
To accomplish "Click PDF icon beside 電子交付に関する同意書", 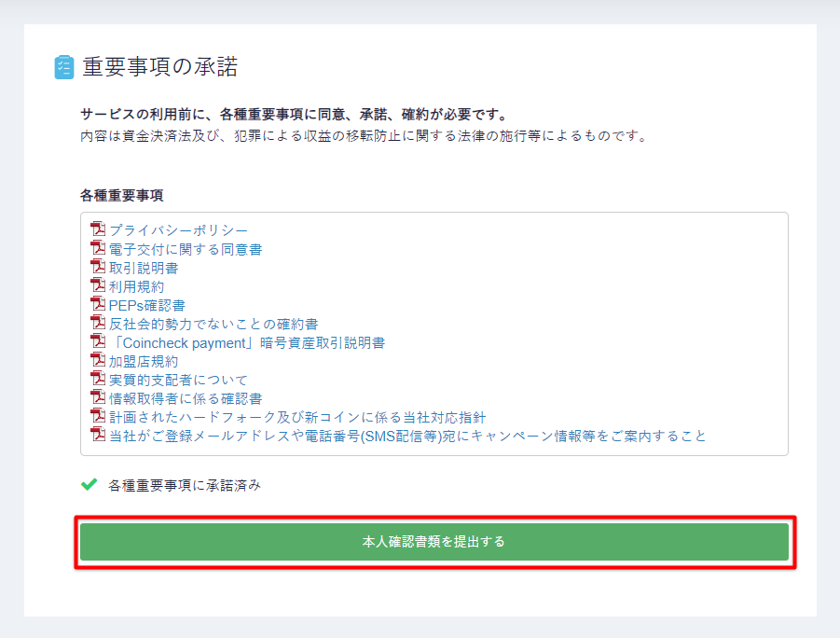I will point(98,248).
